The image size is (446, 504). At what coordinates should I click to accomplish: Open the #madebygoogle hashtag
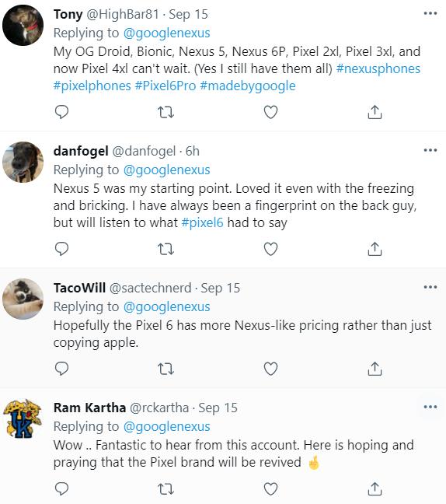click(248, 86)
